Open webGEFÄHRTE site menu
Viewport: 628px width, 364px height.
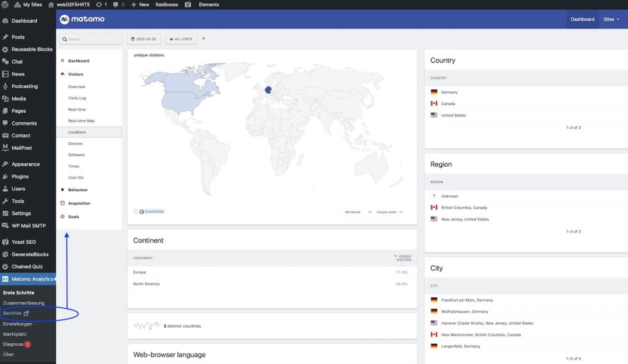[x=69, y=5]
